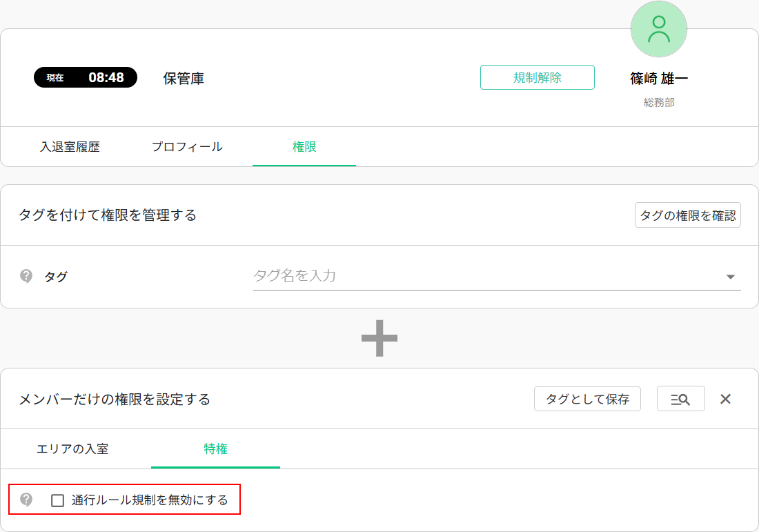Click the help icon beside 通行ルール規制 checkbox
This screenshot has width=759, height=532.
pos(26,500)
